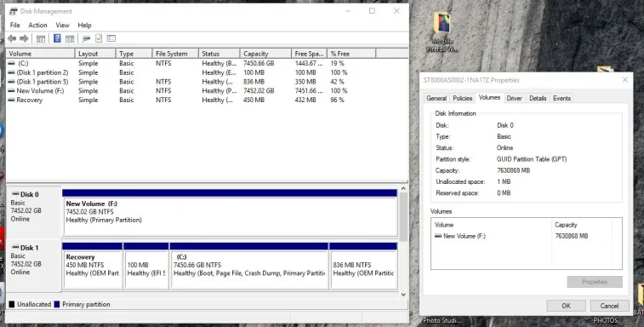Open the Events tab

click(561, 98)
